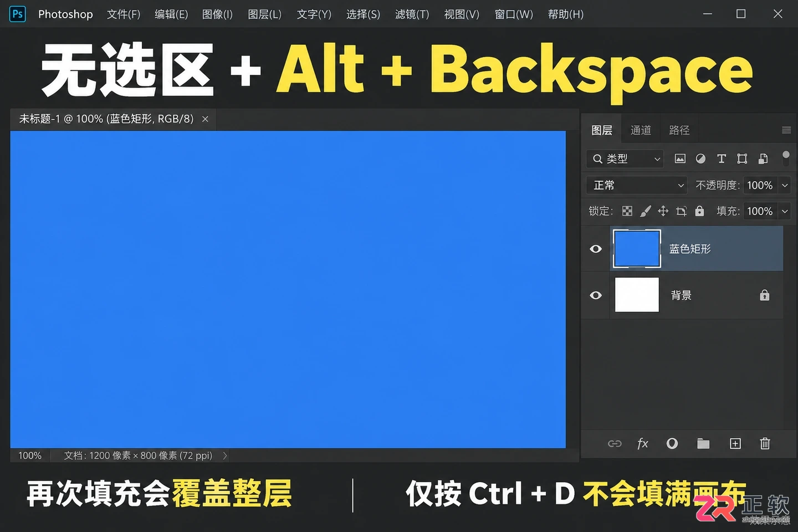
Task: Lock transparent pixels checkerboard icon
Action: click(627, 211)
